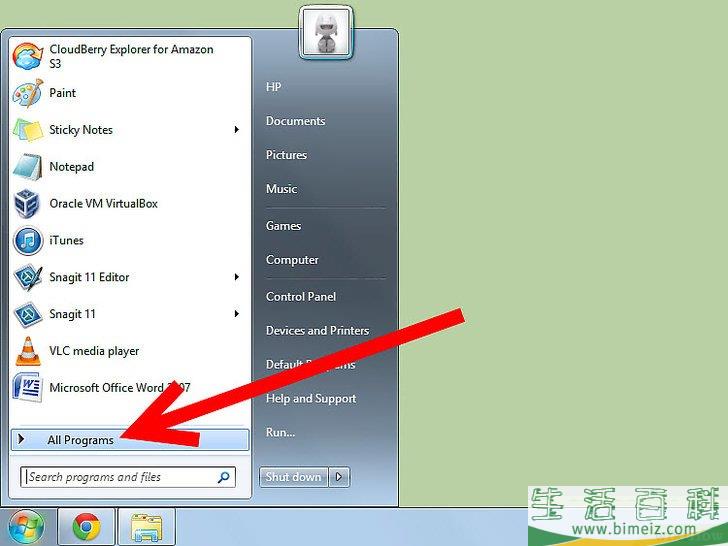This screenshot has width=728, height=546.
Task: Expand All Programs list
Action: tap(130, 440)
